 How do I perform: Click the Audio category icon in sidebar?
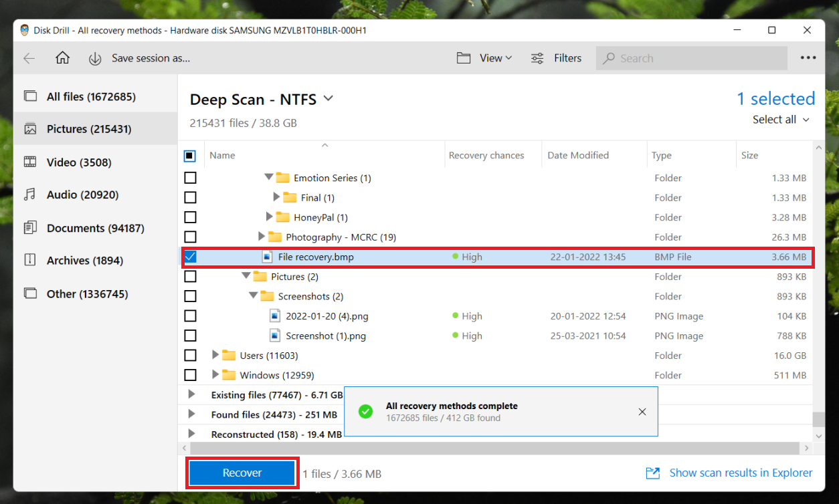click(31, 195)
